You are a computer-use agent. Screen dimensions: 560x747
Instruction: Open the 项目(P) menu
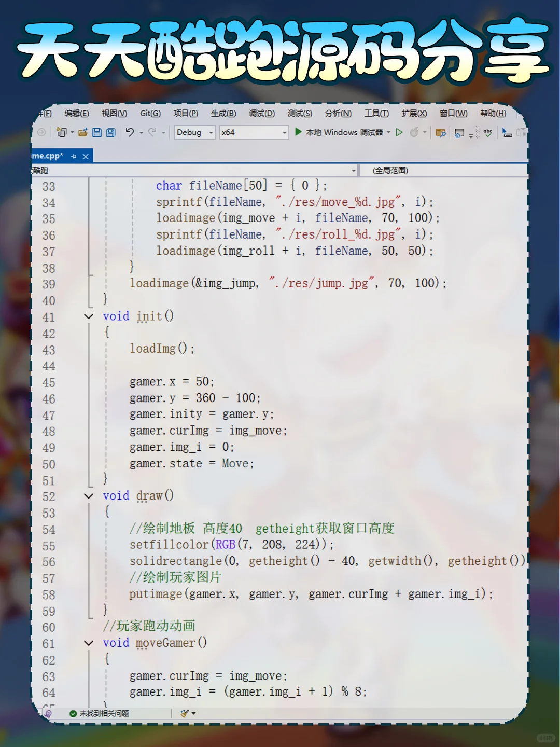[x=186, y=114]
